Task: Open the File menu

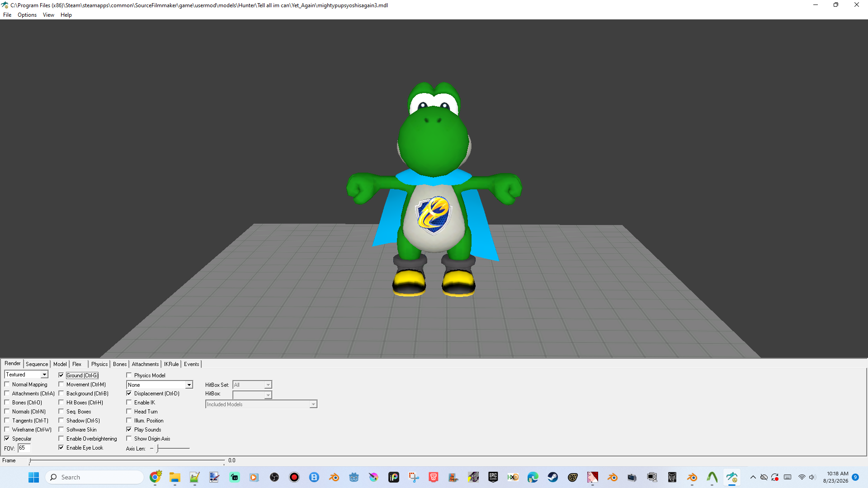Action: 7,15
